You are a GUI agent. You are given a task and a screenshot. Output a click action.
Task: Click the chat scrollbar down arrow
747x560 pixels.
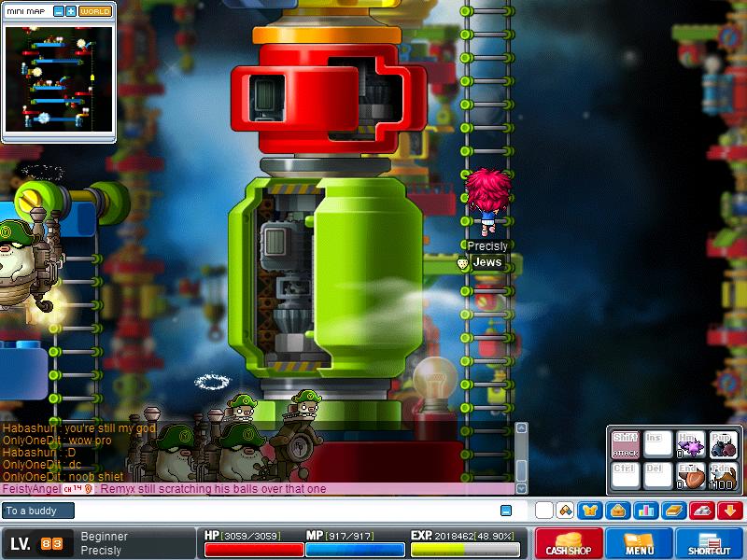coord(521,488)
